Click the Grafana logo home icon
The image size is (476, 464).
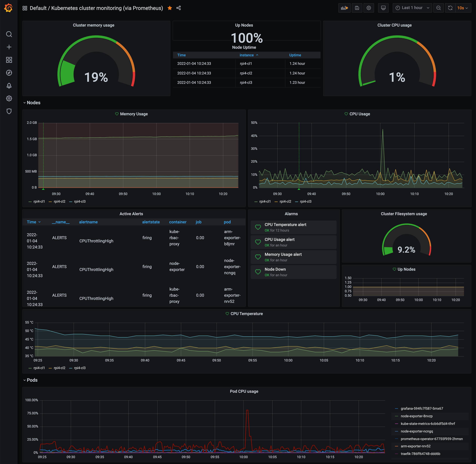[8, 8]
